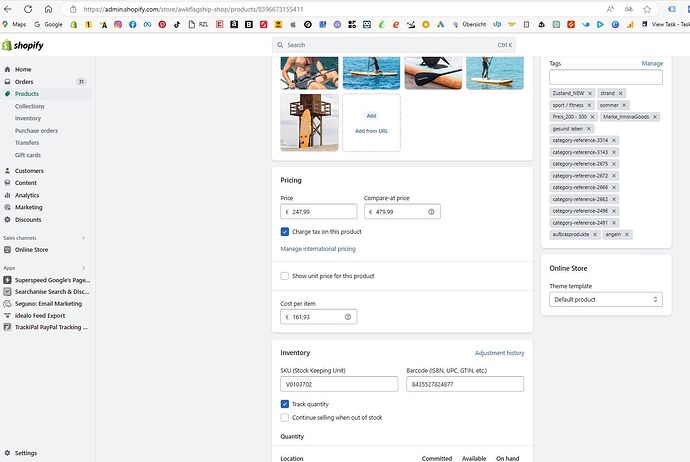Open the Facebook bookmark icon

pos(132,25)
